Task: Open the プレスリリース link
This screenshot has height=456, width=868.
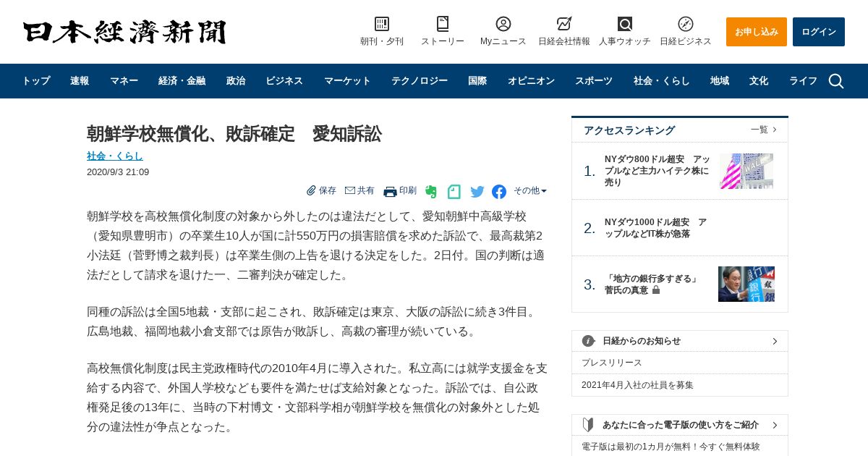Action: 612,363
